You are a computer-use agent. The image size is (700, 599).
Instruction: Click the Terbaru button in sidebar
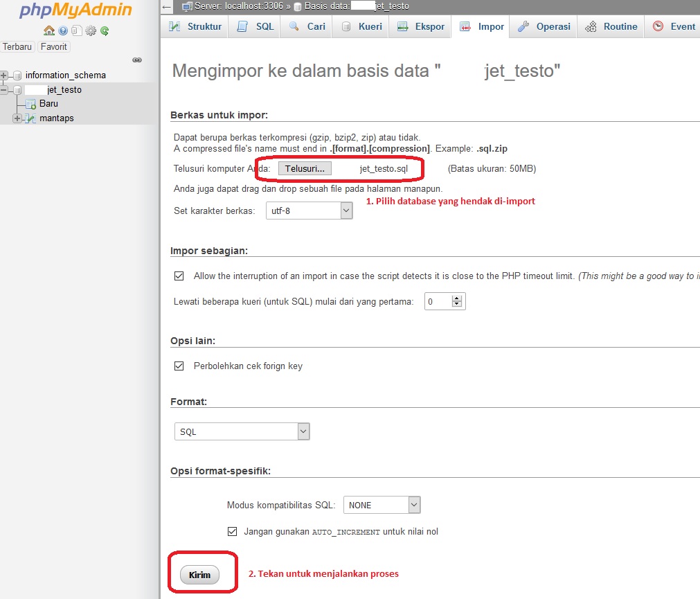point(17,47)
